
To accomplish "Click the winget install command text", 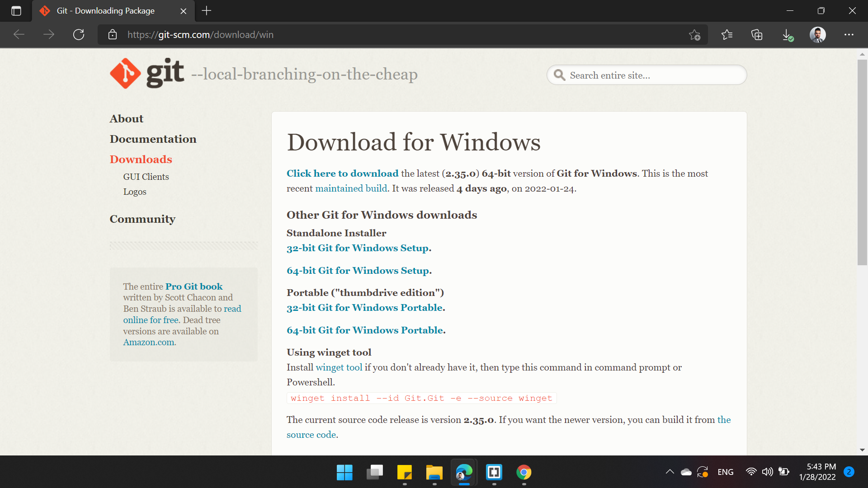I will 421,398.
